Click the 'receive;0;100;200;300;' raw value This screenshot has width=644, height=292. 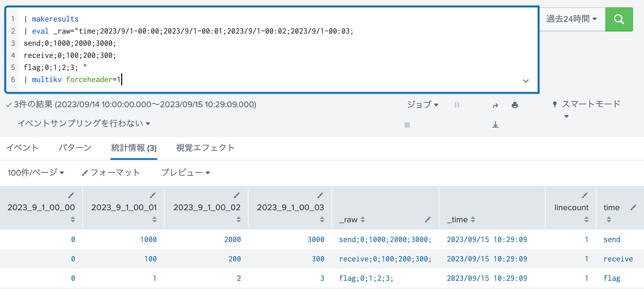[x=385, y=259]
